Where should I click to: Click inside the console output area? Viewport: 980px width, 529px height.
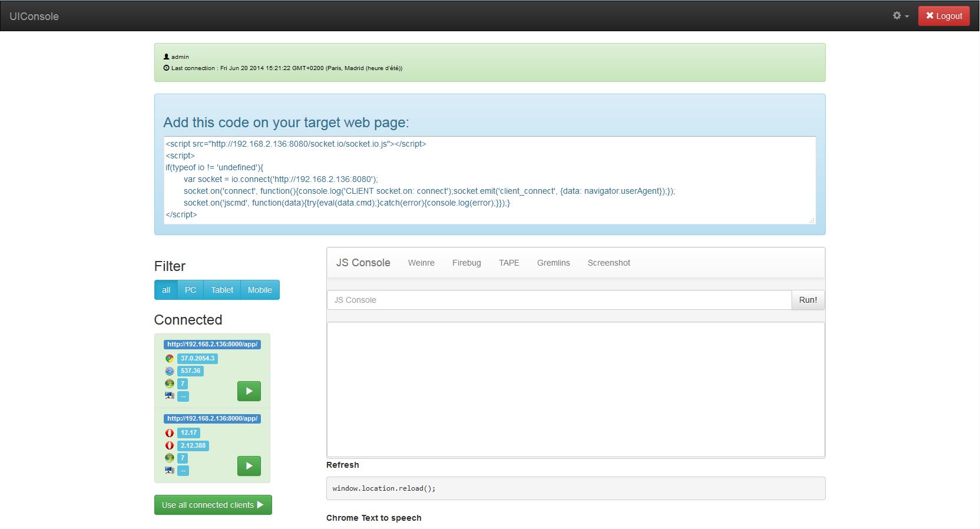point(576,389)
